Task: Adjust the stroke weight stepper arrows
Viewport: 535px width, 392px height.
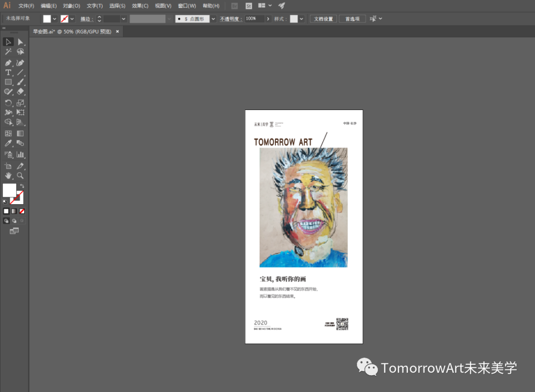Action: (x=99, y=19)
